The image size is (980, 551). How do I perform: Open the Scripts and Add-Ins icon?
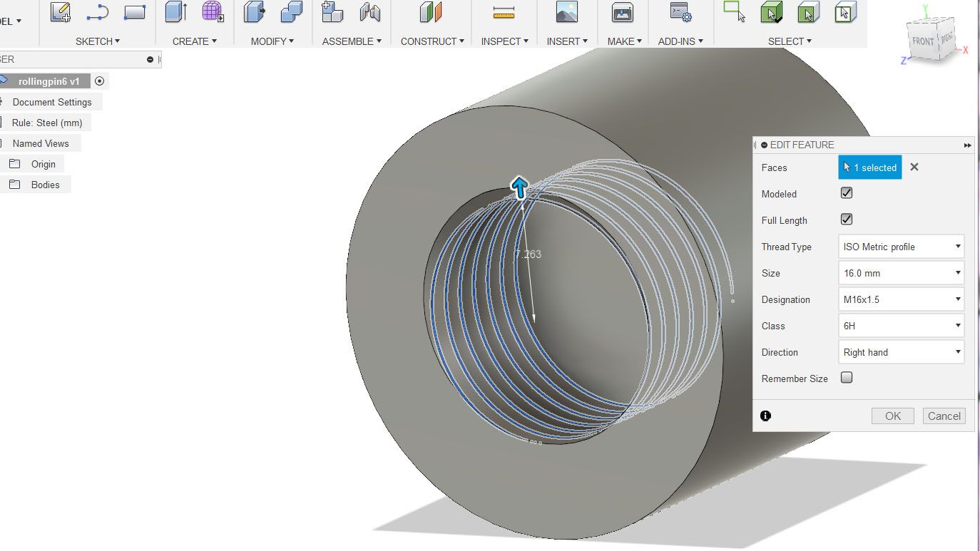pyautogui.click(x=680, y=12)
